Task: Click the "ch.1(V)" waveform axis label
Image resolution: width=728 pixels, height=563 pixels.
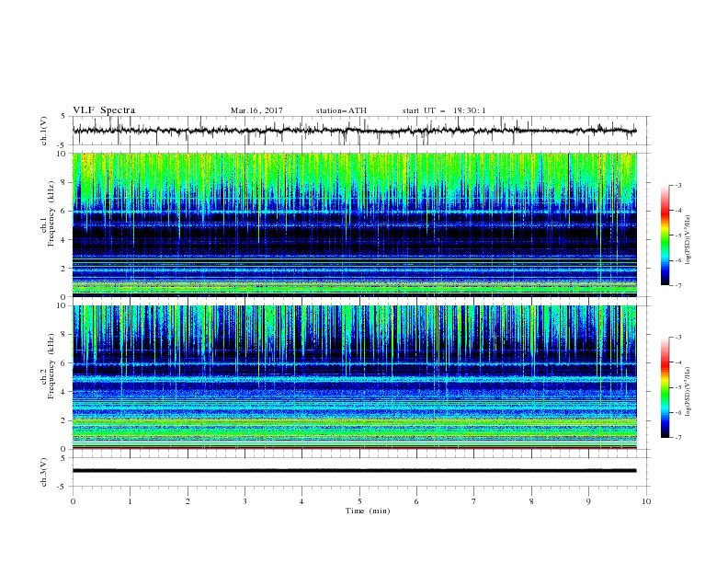Action: click(x=44, y=131)
